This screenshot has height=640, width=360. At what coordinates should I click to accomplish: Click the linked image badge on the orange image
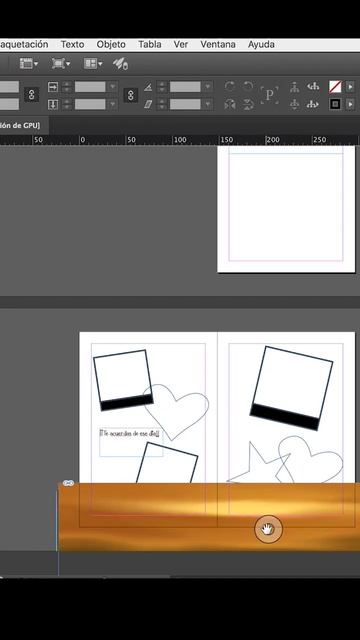pos(68,483)
